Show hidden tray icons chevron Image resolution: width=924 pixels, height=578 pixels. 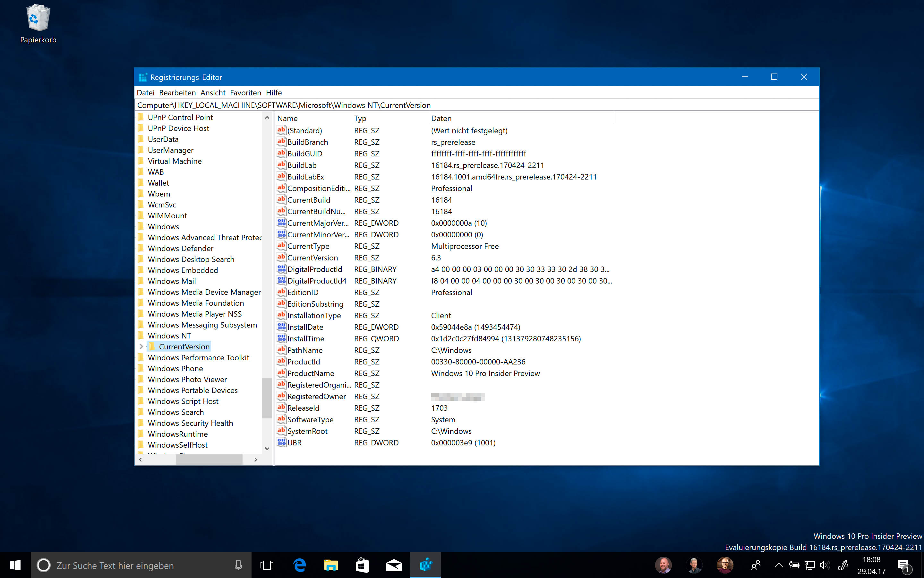tap(779, 565)
